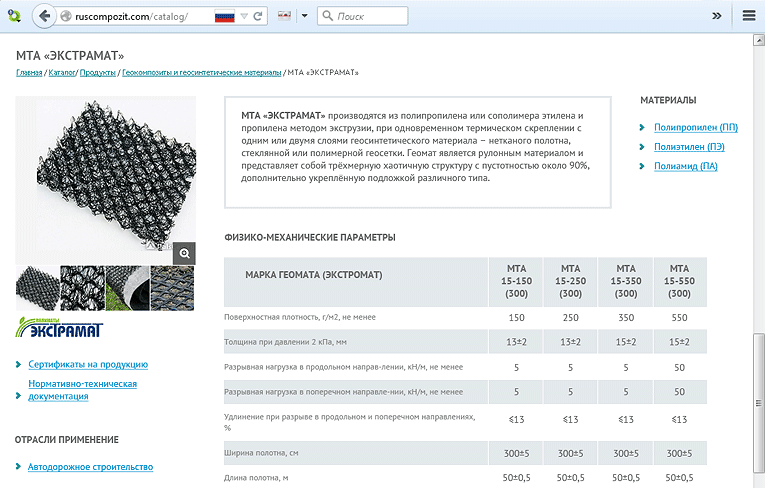
Task: Click the flag toolbar button beside search
Action: point(285,16)
